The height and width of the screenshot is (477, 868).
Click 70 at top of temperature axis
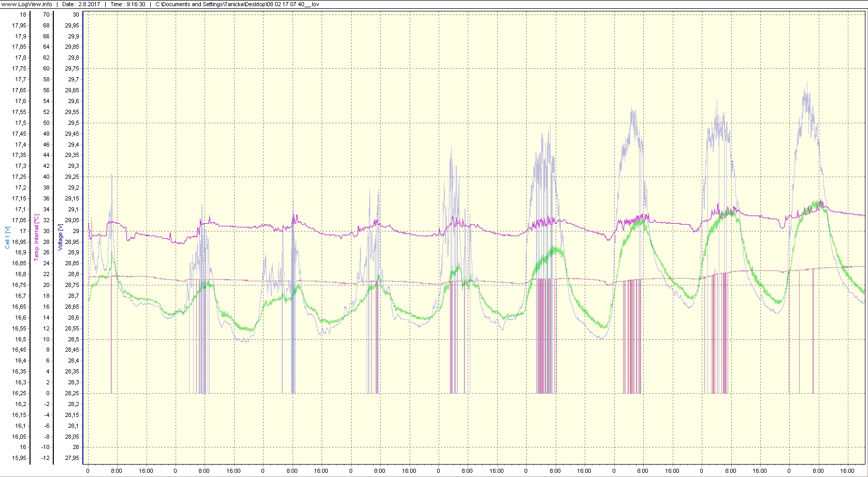(46, 15)
